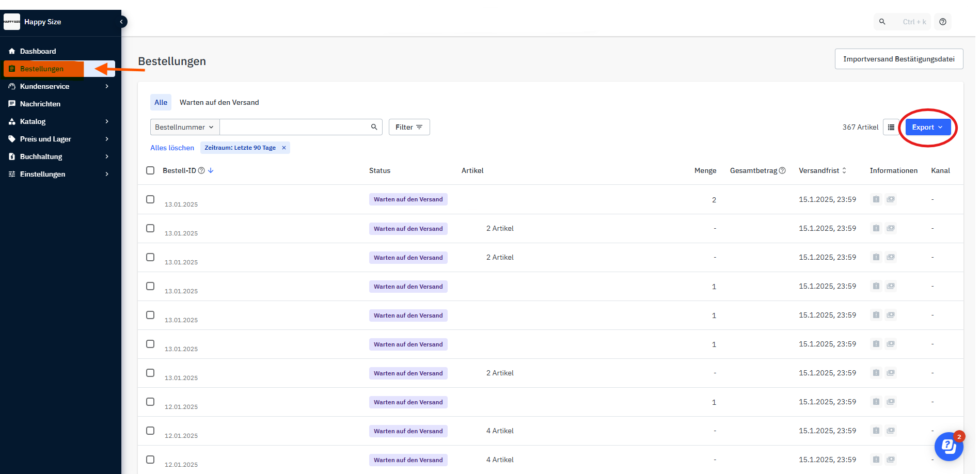This screenshot has width=980, height=474.
Task: Sort by Bestell-ID using the down arrow
Action: coord(211,171)
